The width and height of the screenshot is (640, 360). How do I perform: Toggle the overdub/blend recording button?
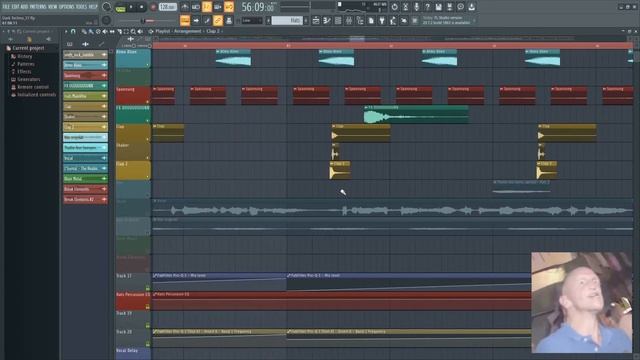pyautogui.click(x=218, y=7)
